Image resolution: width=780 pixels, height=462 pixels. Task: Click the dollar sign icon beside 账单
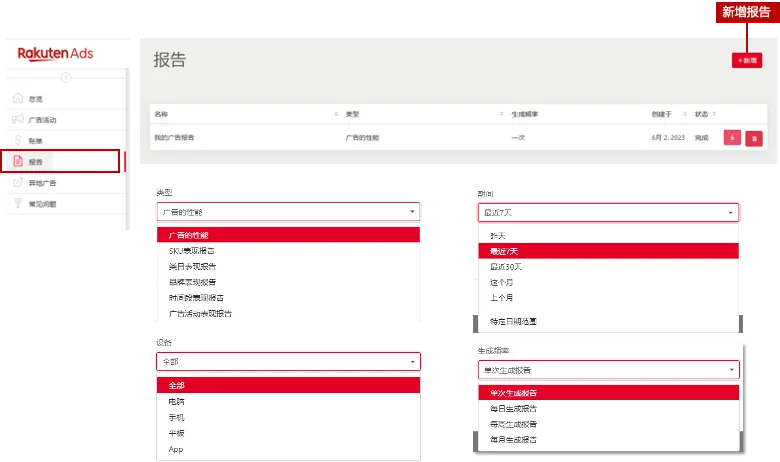[18, 140]
